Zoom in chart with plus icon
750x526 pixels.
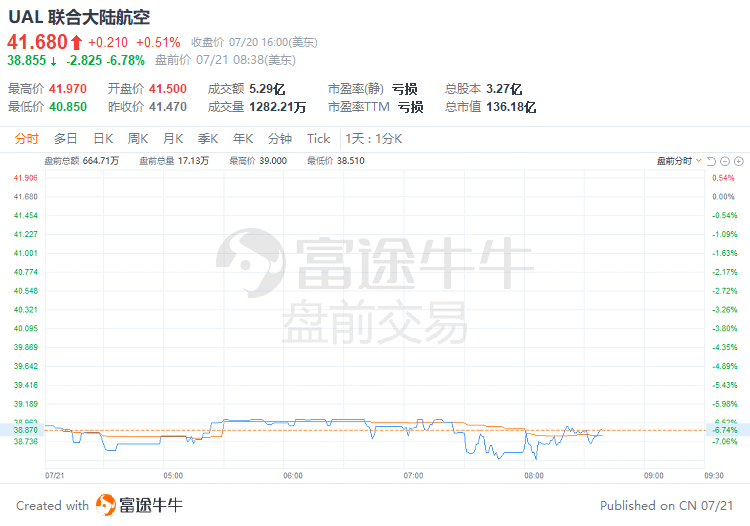point(739,161)
